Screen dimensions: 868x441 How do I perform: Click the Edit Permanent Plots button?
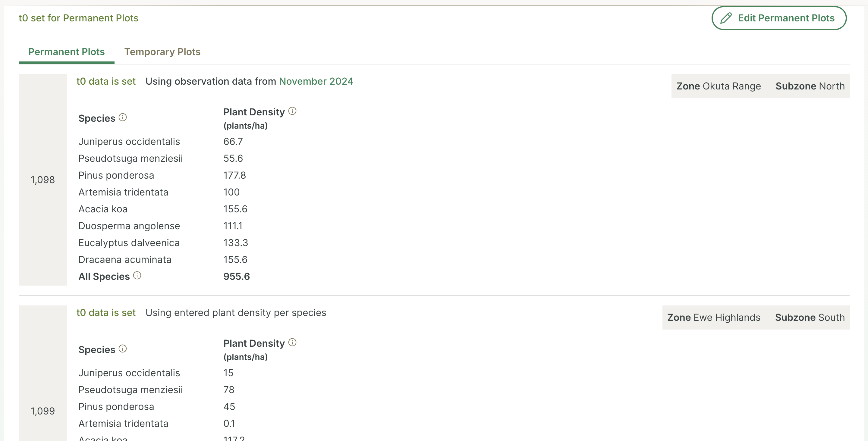point(779,18)
